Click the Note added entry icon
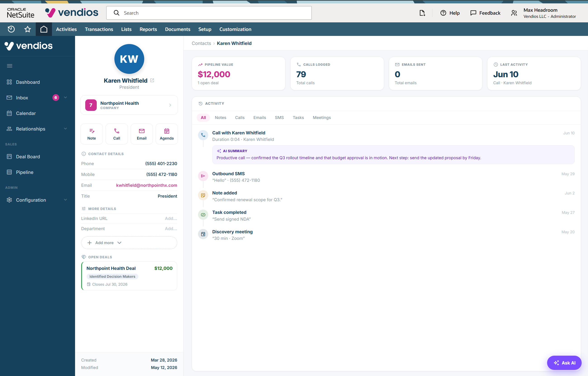Viewport: 588px width, 376px height. tap(203, 195)
